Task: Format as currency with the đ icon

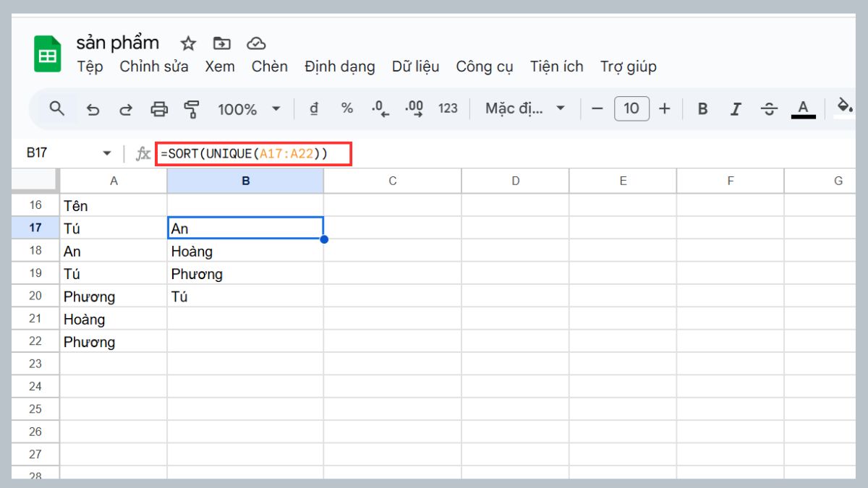Action: [x=313, y=108]
